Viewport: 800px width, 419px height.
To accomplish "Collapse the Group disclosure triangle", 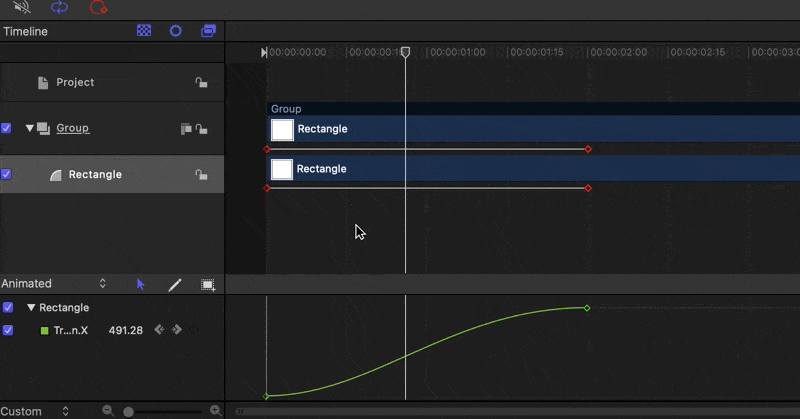I will point(30,128).
